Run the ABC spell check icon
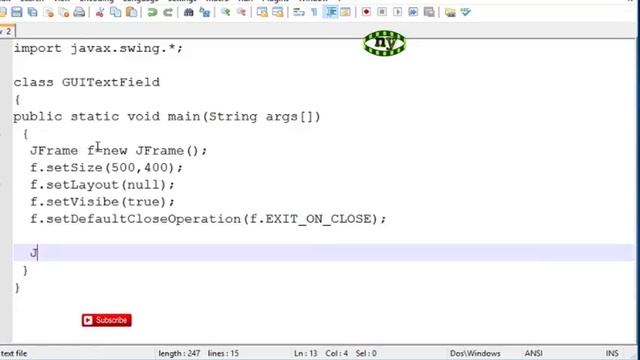The height and width of the screenshot is (360, 640). tap(466, 12)
